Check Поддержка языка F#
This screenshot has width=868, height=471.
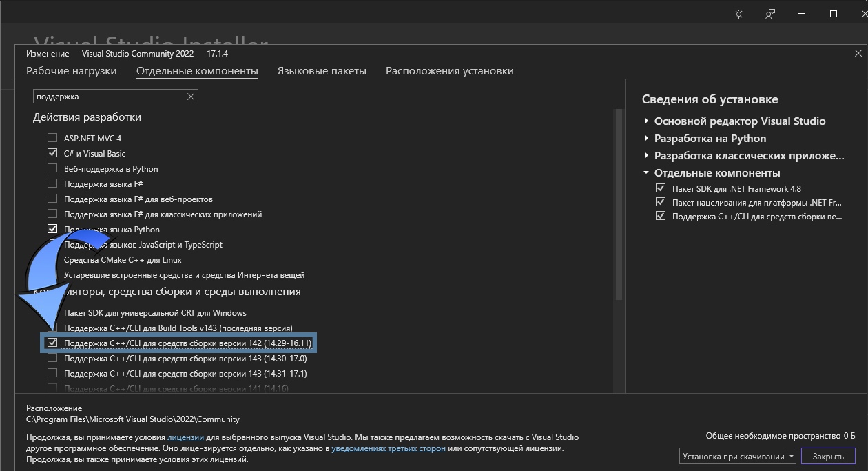[x=52, y=183]
